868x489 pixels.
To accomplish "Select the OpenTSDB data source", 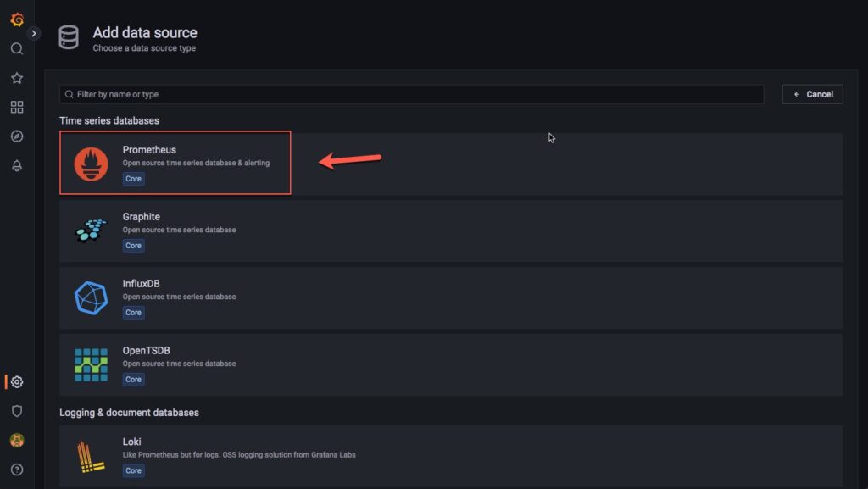I will click(451, 364).
